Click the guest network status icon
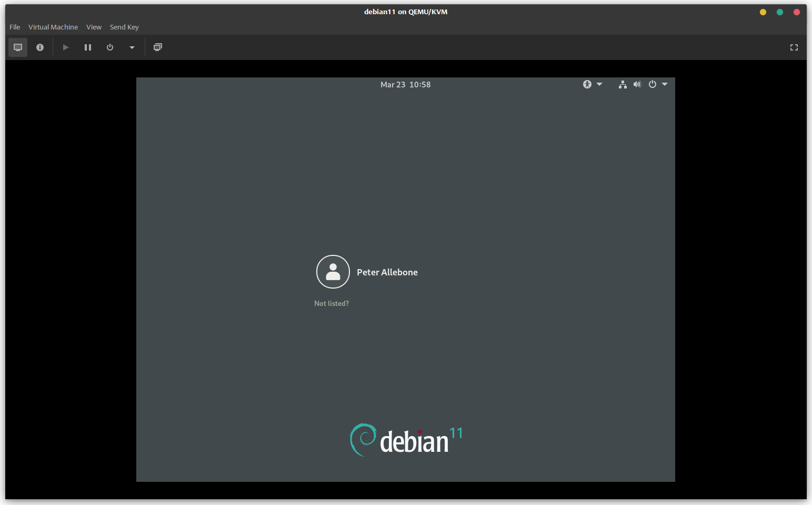The width and height of the screenshot is (812, 505). point(623,84)
